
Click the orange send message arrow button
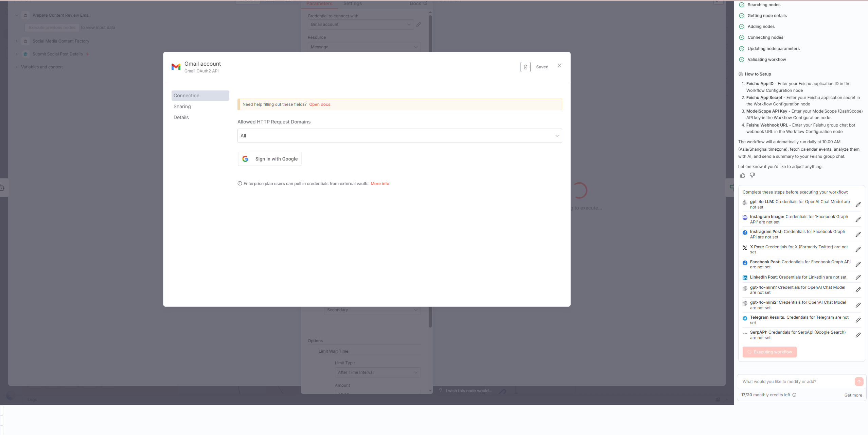point(858,382)
